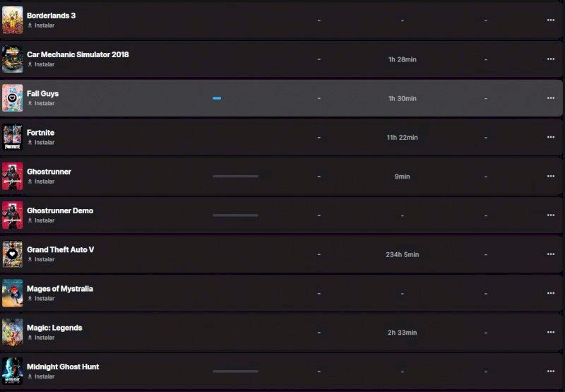Click the download icon under Magic: Legends
The height and width of the screenshot is (392, 565).
tap(30, 338)
